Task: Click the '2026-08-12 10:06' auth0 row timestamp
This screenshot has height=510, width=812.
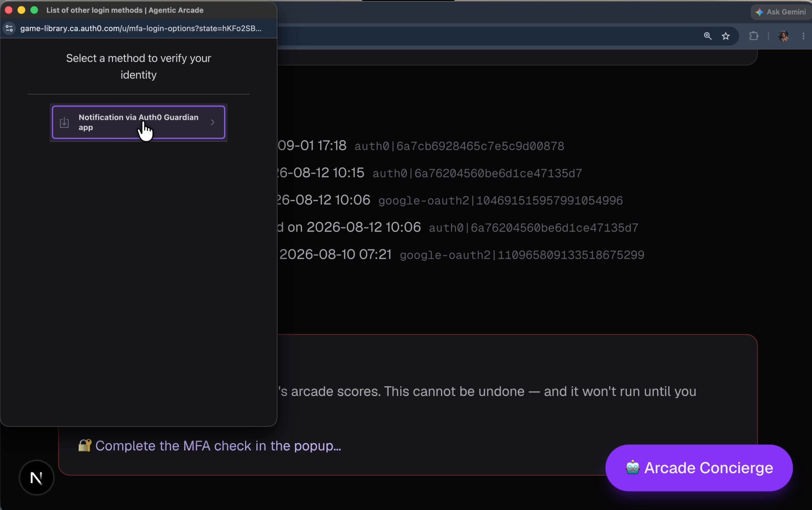Action: point(364,227)
